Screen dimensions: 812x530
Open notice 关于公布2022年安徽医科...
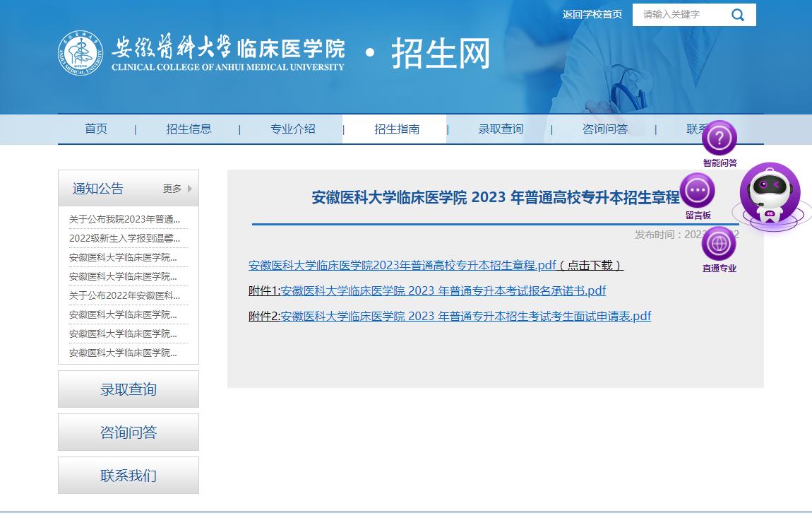click(x=124, y=296)
